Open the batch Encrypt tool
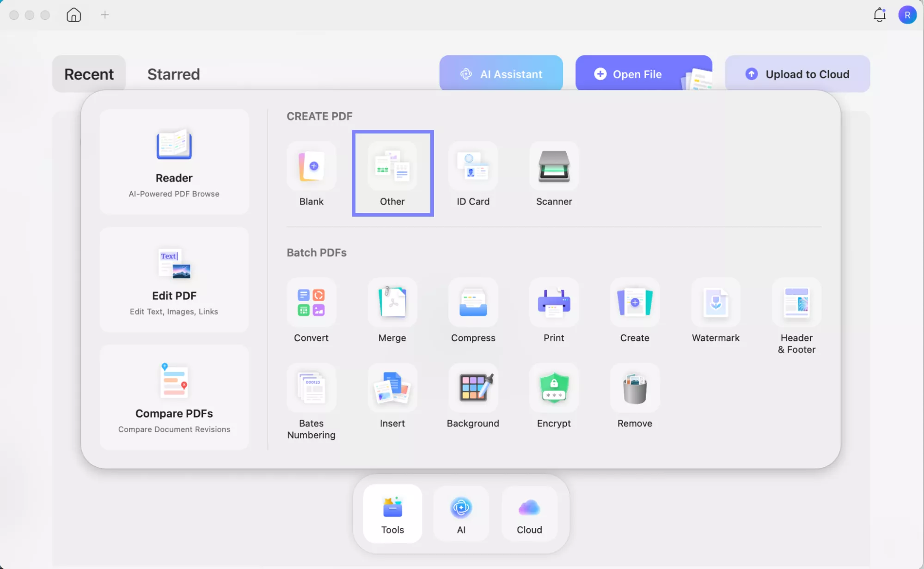Screen dimensions: 924x569 (x=554, y=388)
